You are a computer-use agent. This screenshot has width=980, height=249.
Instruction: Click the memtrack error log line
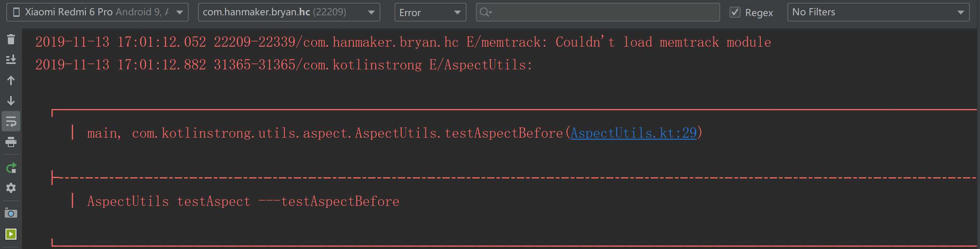[403, 42]
